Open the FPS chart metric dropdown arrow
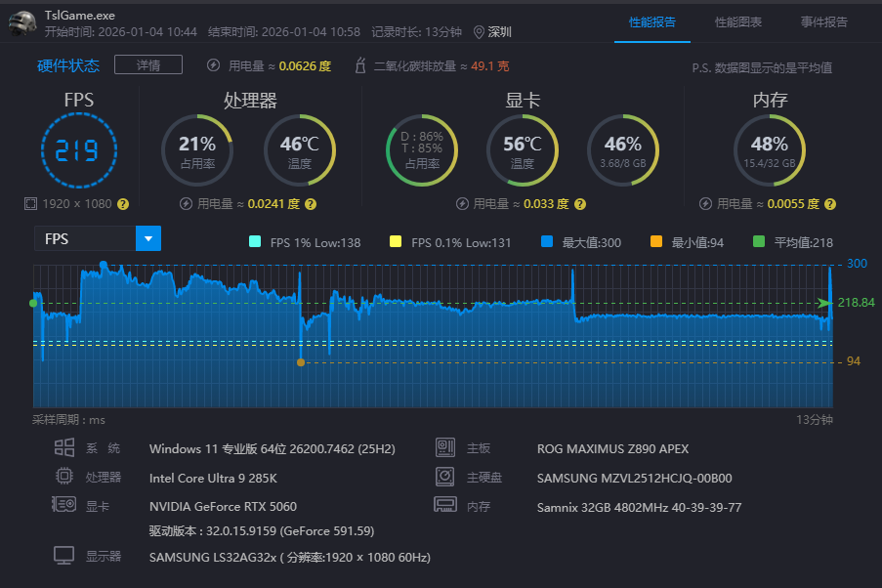 click(x=147, y=238)
